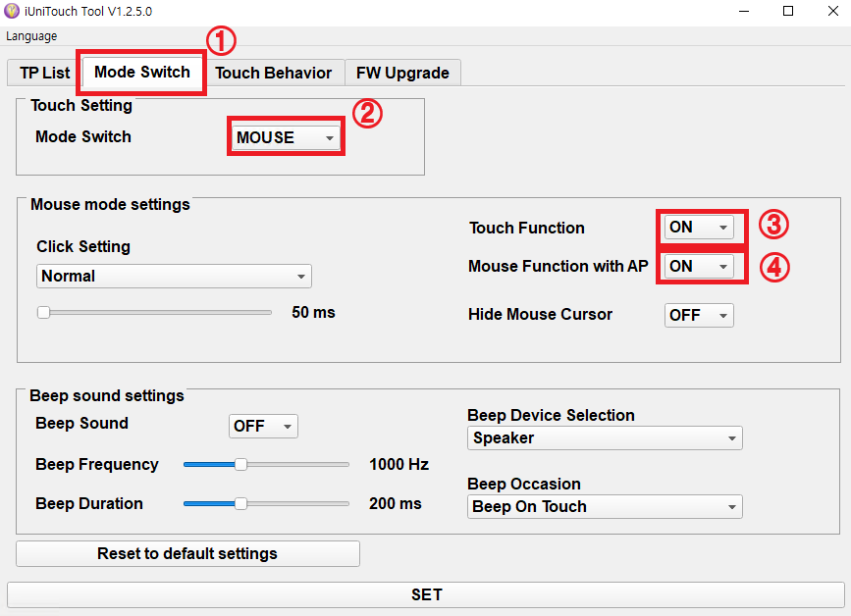Click the click delay slider handle

[x=43, y=313]
